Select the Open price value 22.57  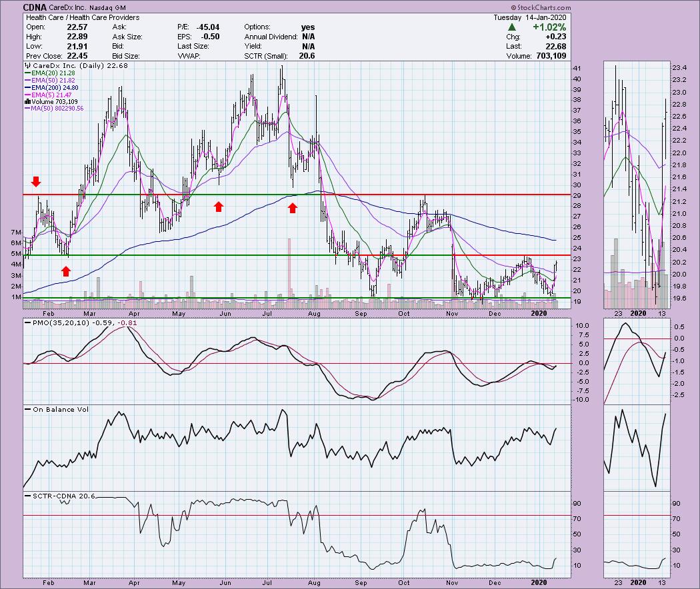click(x=77, y=27)
